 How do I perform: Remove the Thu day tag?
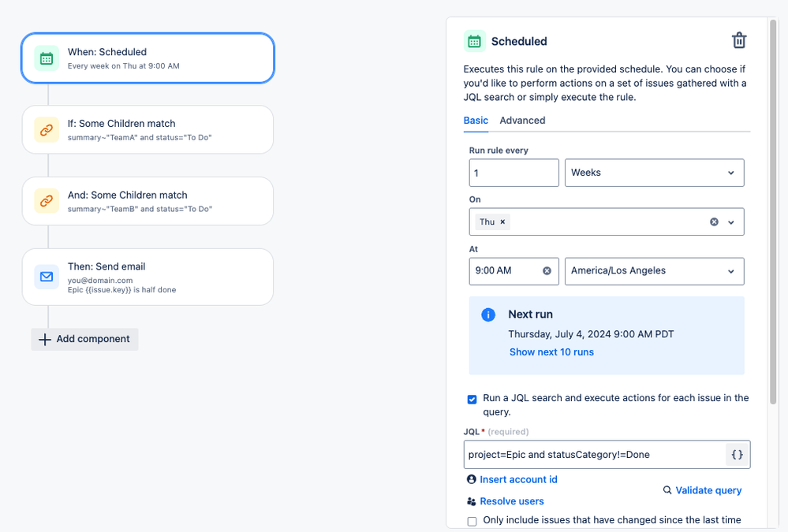click(x=502, y=222)
